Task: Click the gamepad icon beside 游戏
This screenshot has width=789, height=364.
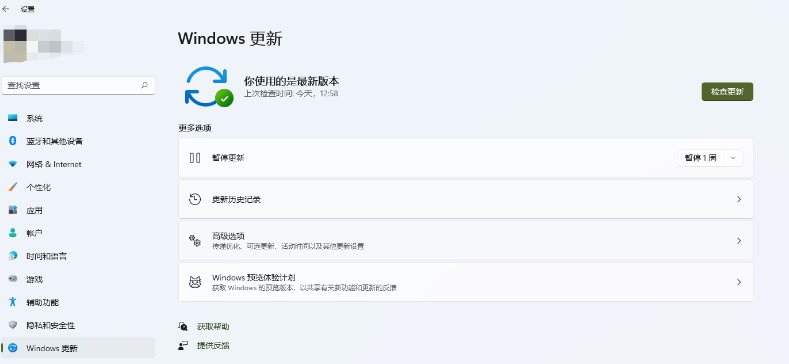Action: pos(13,279)
